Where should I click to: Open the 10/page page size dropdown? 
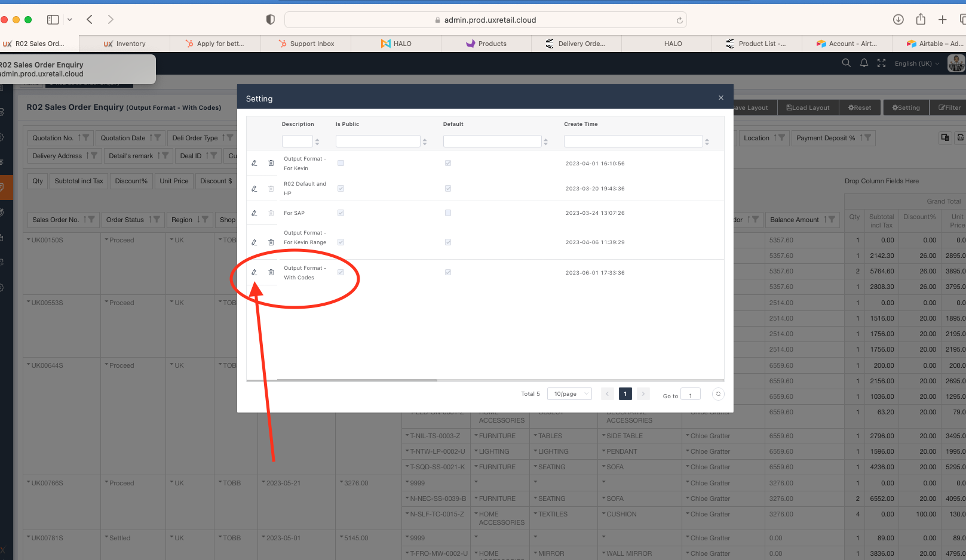[x=569, y=394]
